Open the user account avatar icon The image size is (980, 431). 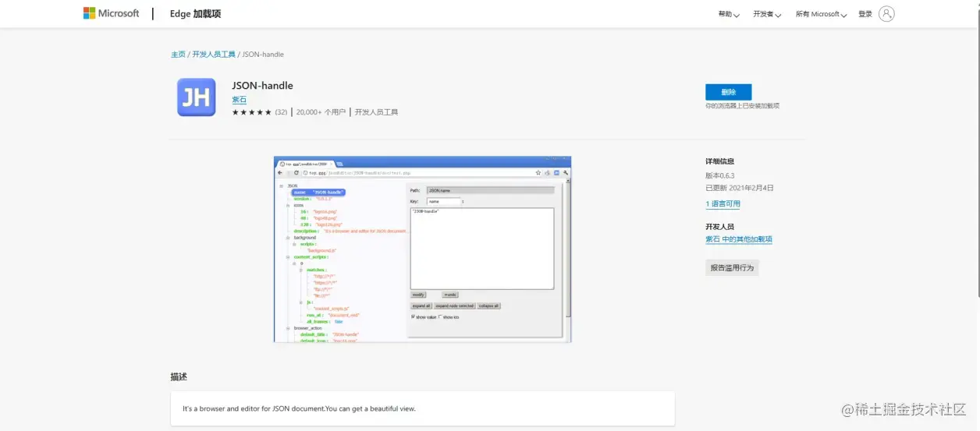tap(886, 13)
